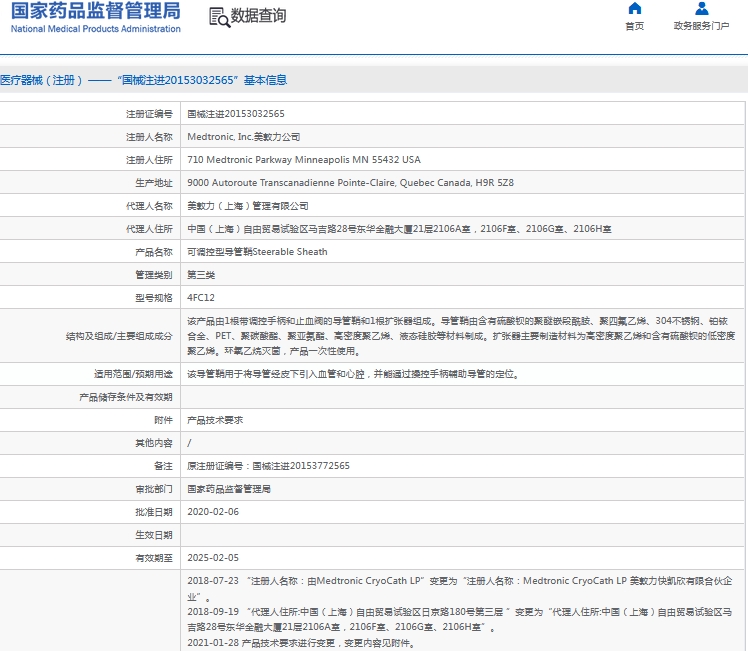
Task: Click approval date 2020-02-06
Action: 213,512
